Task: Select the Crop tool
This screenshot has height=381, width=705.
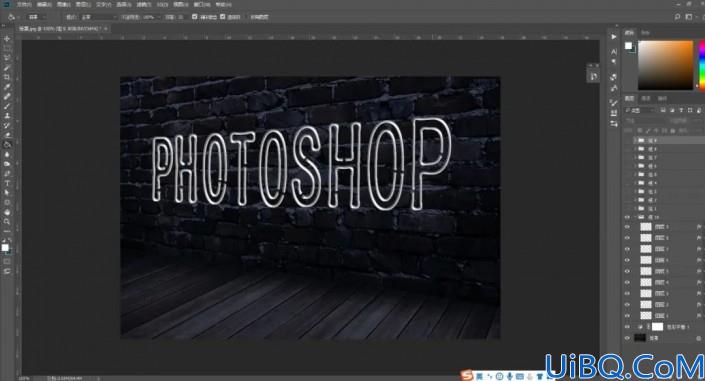Action: tap(7, 77)
